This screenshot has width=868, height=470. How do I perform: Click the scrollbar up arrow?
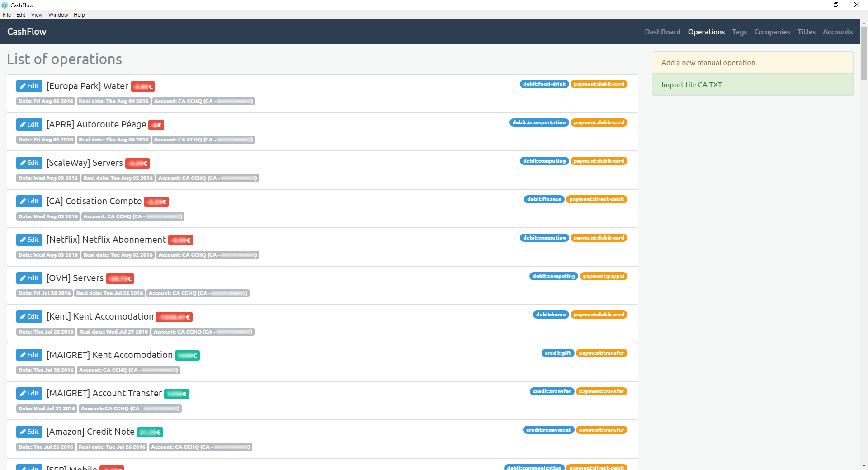click(864, 23)
